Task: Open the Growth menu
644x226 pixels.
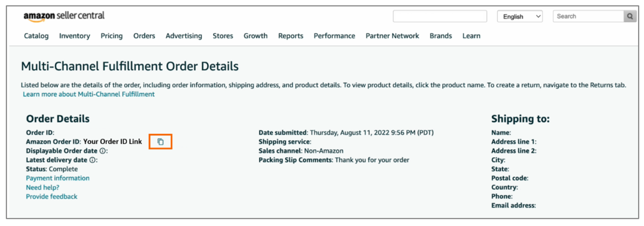Action: click(255, 36)
